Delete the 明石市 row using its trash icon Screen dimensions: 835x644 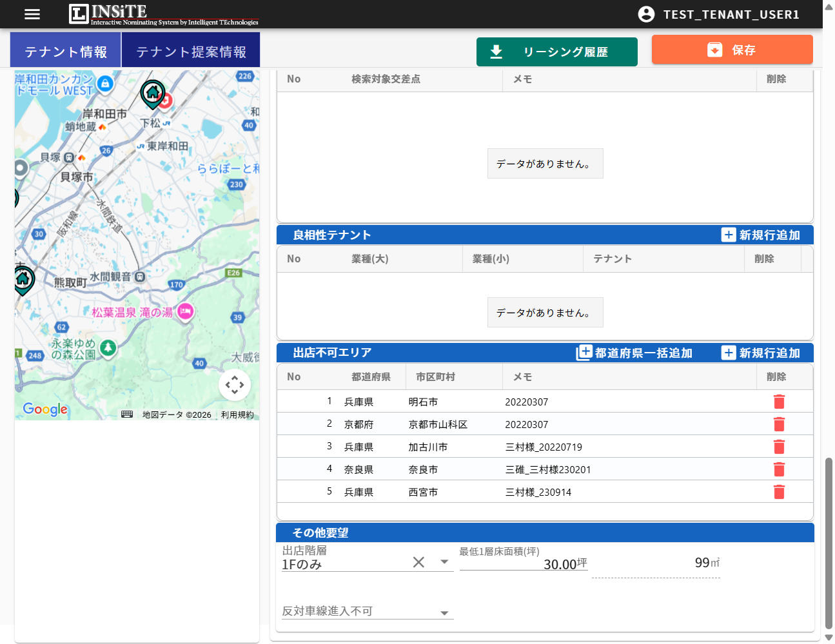pos(779,401)
